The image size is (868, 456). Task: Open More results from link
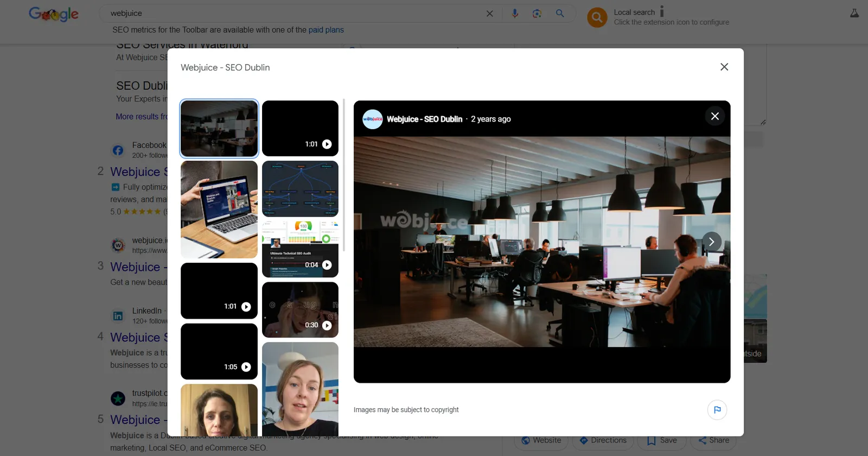[x=142, y=117]
